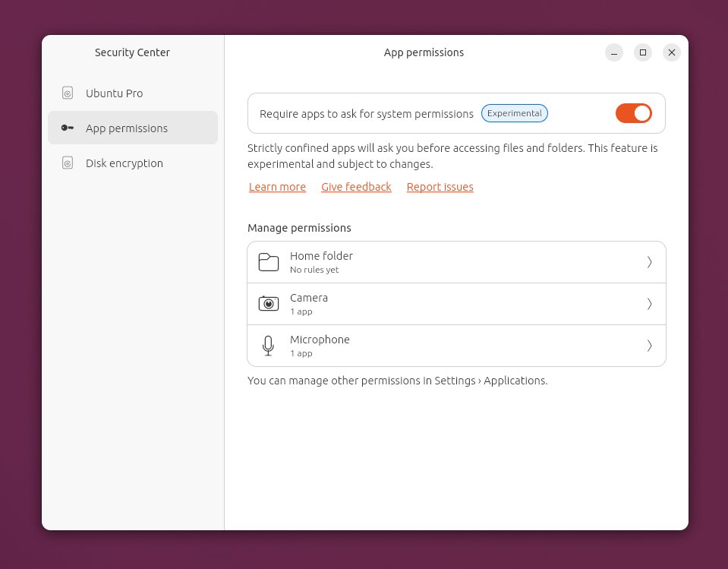Disable the require apps permissions switch

tap(633, 113)
